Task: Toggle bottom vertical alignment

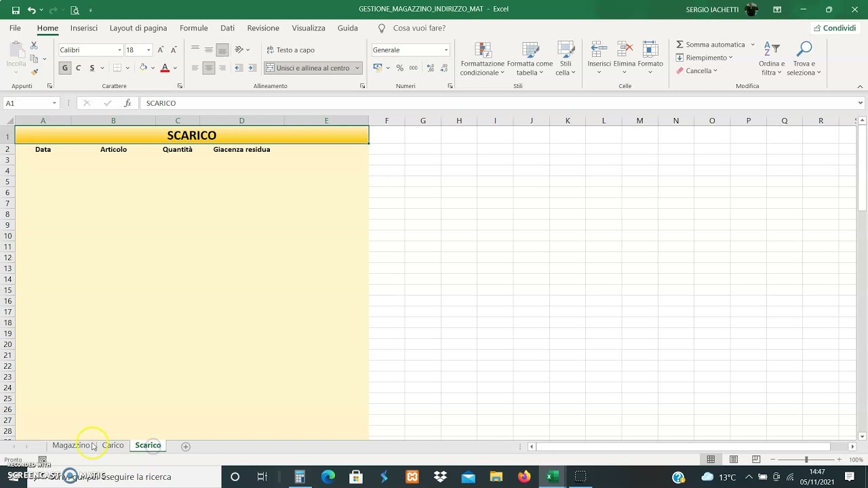Action: 222,49
